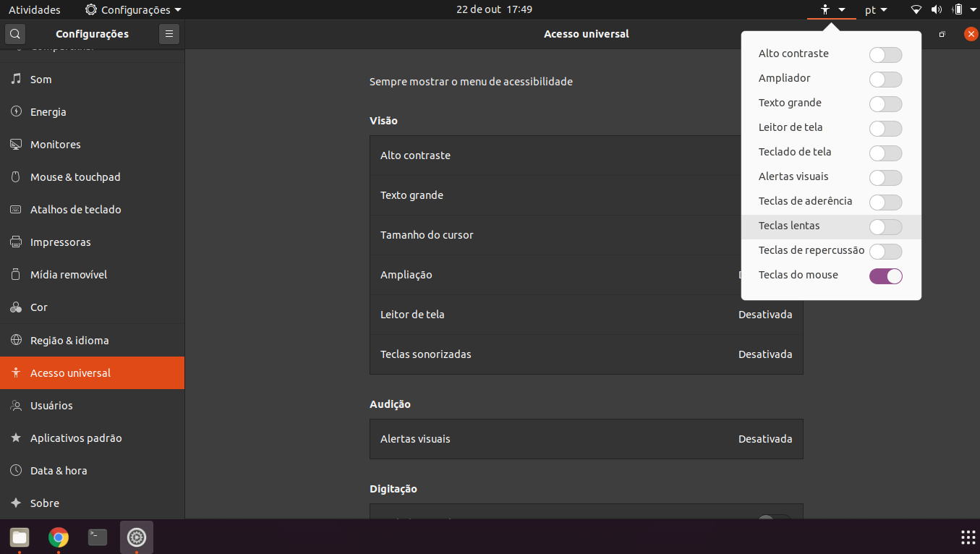The width and height of the screenshot is (980, 554).
Task: Click the show applications grid in the dock
Action: click(967, 537)
